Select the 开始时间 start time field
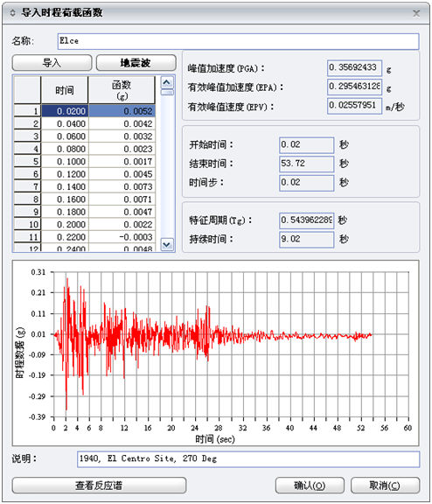Screen dimensions: 432x504 click(306, 145)
